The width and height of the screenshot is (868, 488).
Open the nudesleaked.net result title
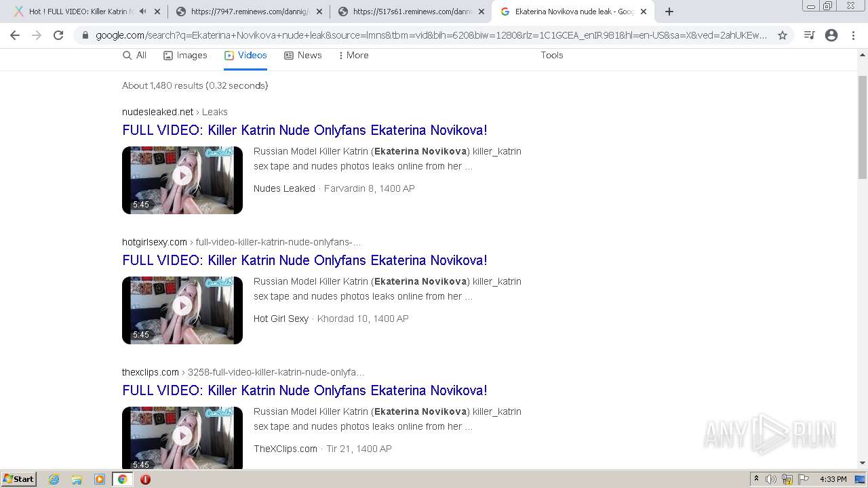coord(304,130)
